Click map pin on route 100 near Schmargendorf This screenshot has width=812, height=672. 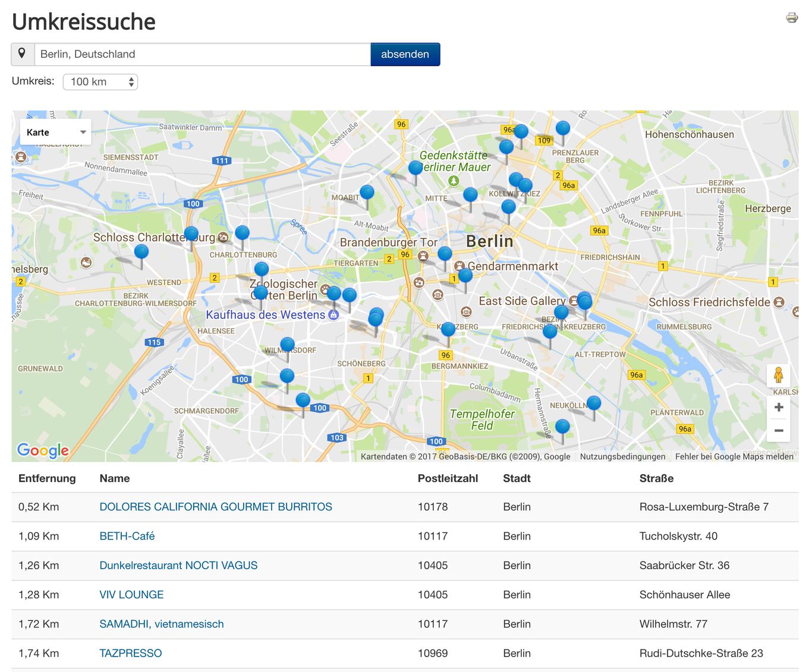point(303,400)
